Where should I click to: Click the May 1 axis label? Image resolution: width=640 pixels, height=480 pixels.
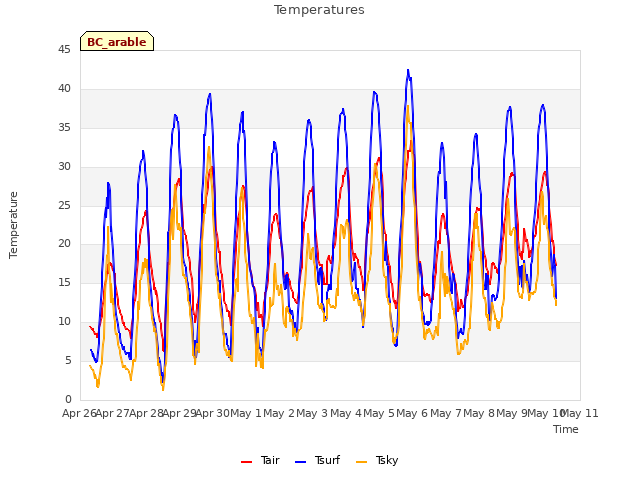(x=246, y=413)
